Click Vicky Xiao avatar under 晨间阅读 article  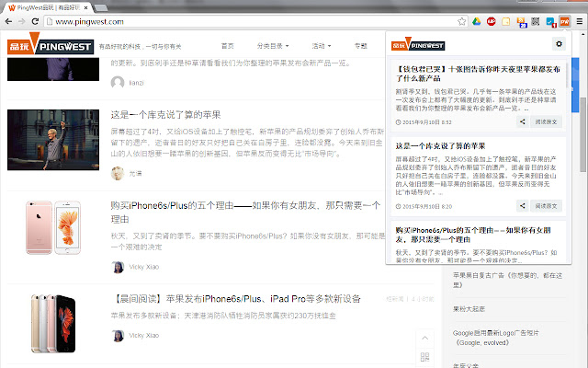pyautogui.click(x=118, y=335)
